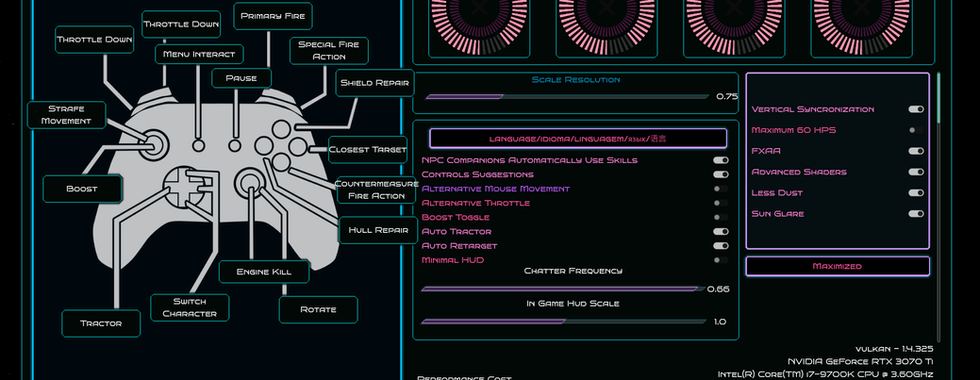Toggle the FXAA switch

tap(916, 151)
